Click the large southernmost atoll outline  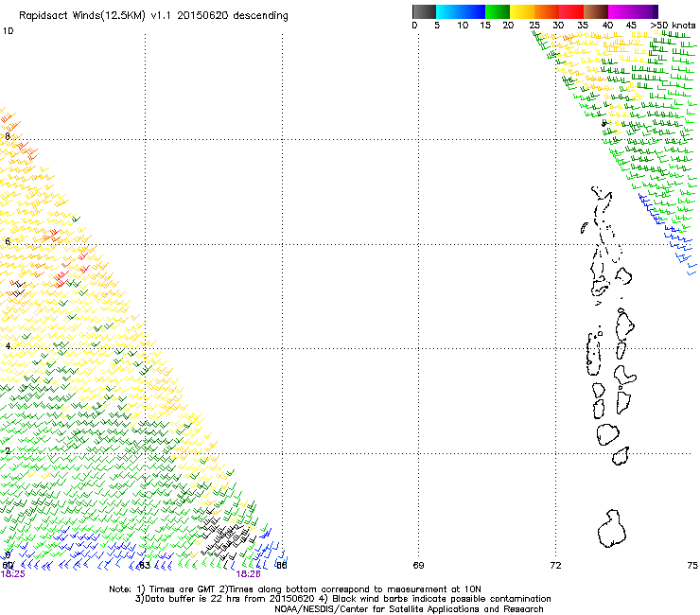pos(612,529)
